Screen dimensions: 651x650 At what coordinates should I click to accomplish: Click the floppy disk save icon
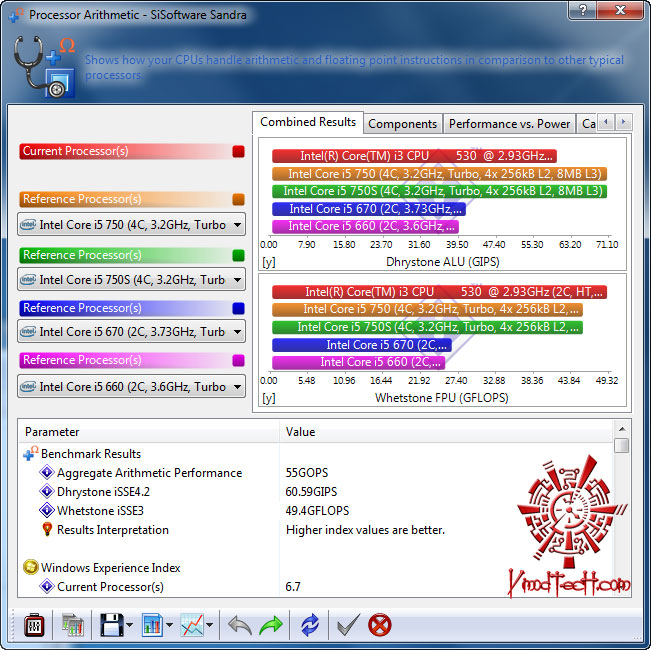pyautogui.click(x=111, y=625)
